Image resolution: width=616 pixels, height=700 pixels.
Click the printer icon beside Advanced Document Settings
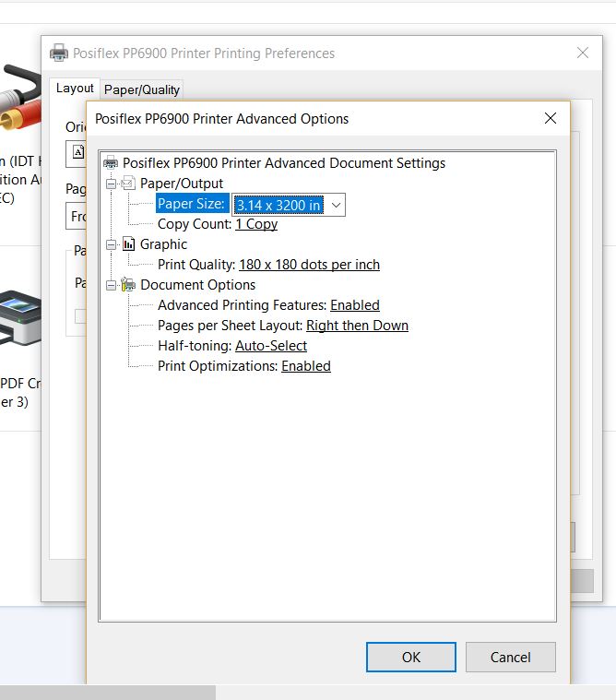(111, 163)
